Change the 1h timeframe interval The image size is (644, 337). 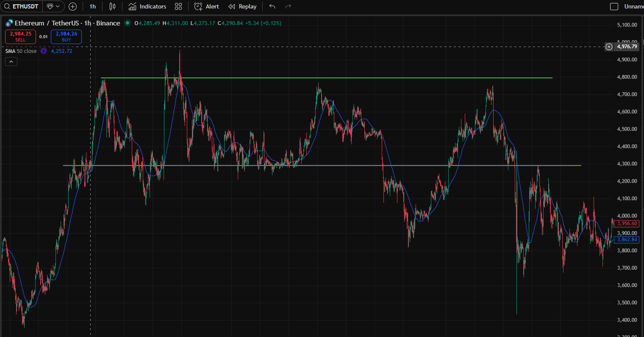point(93,6)
